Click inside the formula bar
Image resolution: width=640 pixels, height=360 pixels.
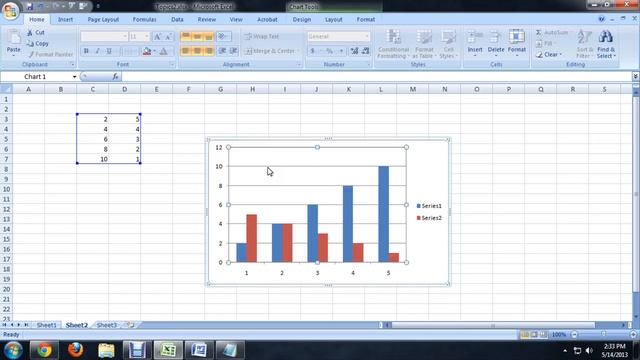376,76
